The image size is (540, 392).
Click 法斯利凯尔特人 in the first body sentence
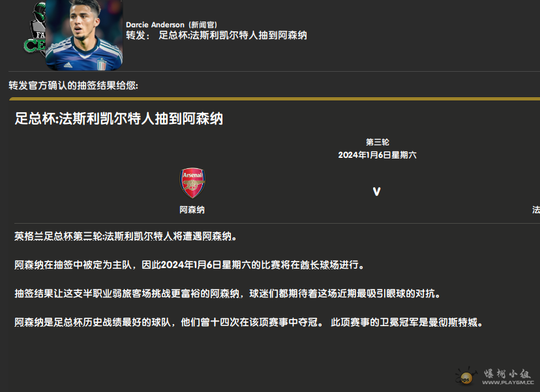[x=138, y=236]
